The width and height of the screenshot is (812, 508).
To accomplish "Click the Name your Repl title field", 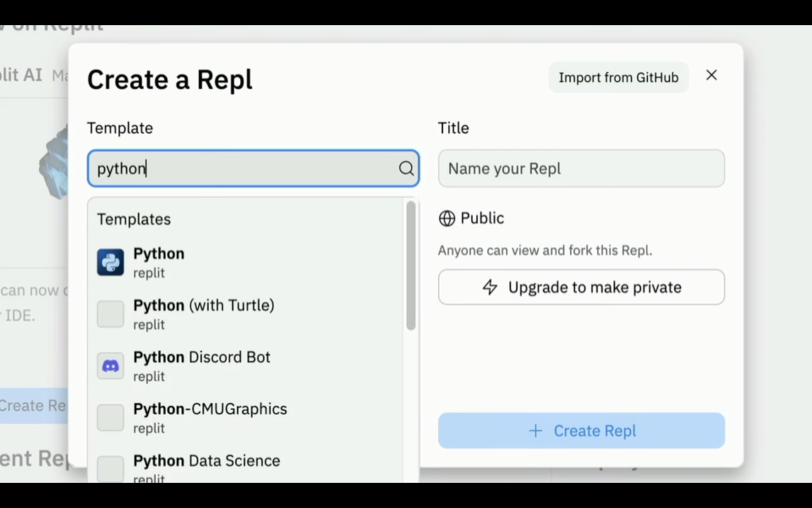I will tap(581, 168).
